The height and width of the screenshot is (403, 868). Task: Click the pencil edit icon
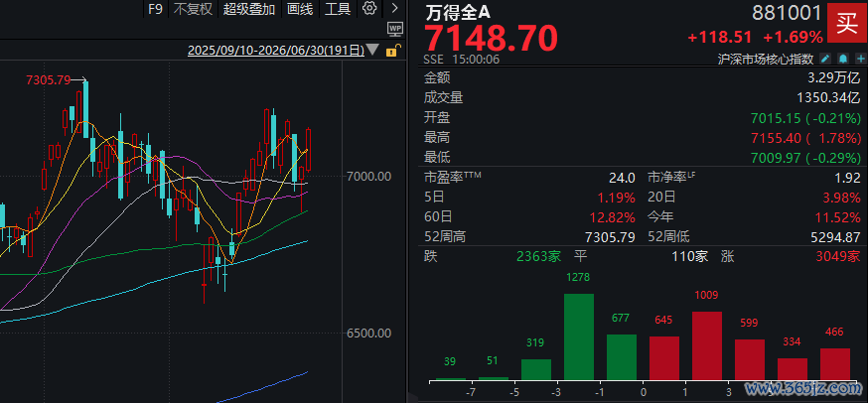pyautogui.click(x=825, y=59)
